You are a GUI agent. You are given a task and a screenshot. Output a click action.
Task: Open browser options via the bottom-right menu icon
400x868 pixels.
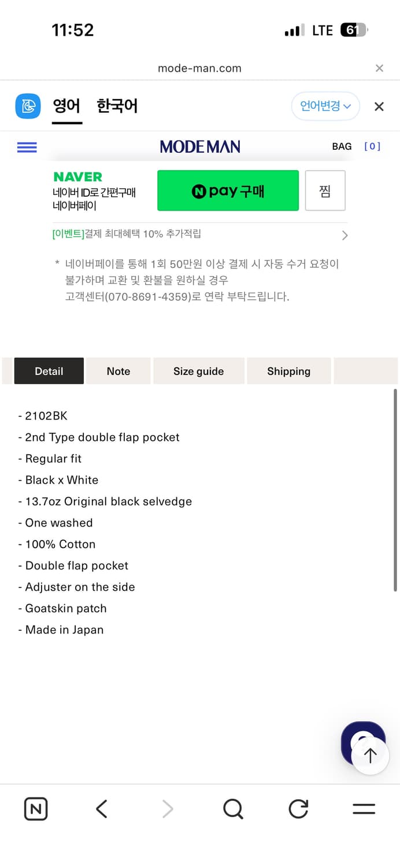(363, 809)
